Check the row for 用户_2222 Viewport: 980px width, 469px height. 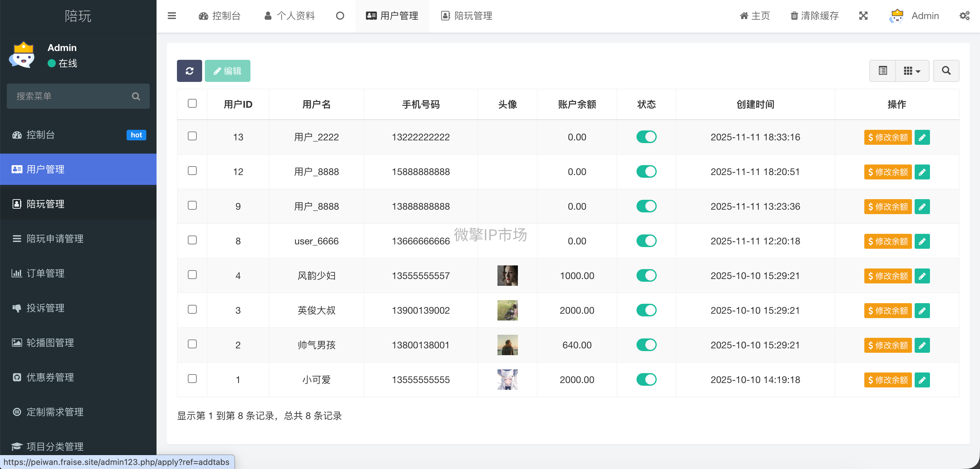click(x=192, y=136)
